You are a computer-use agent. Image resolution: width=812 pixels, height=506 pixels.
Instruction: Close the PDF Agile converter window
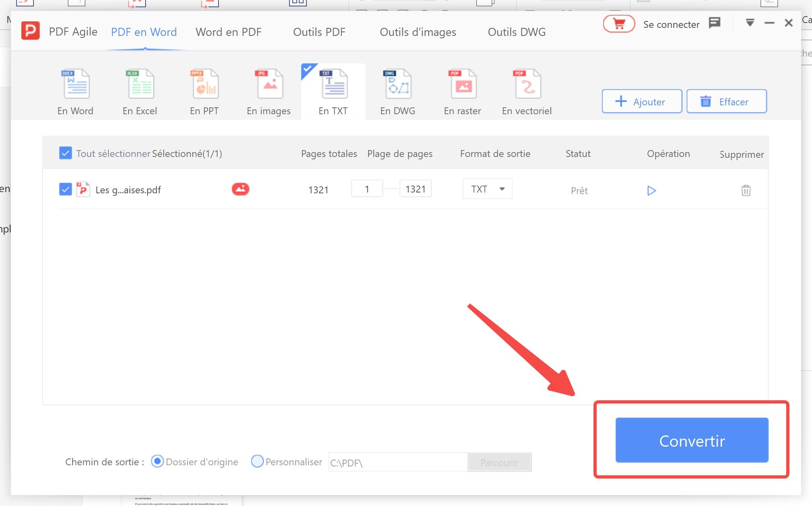[789, 23]
